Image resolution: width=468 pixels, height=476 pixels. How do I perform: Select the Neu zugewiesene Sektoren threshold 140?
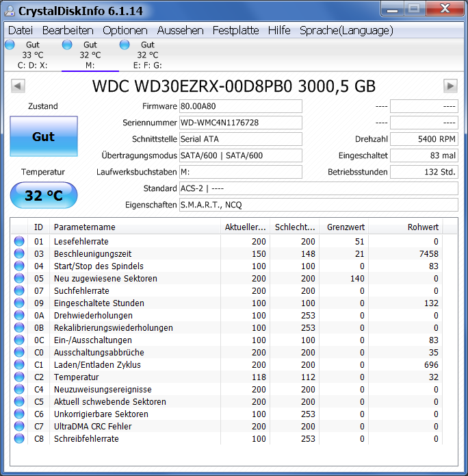(x=357, y=278)
